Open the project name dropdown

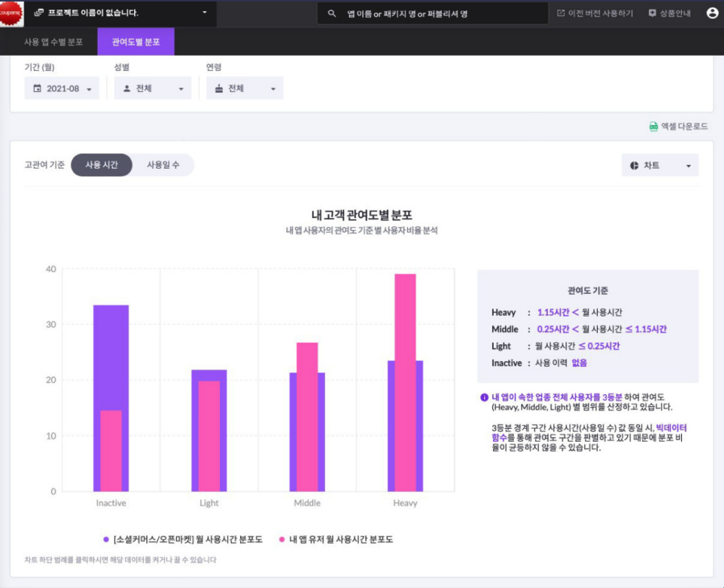pyautogui.click(x=120, y=13)
